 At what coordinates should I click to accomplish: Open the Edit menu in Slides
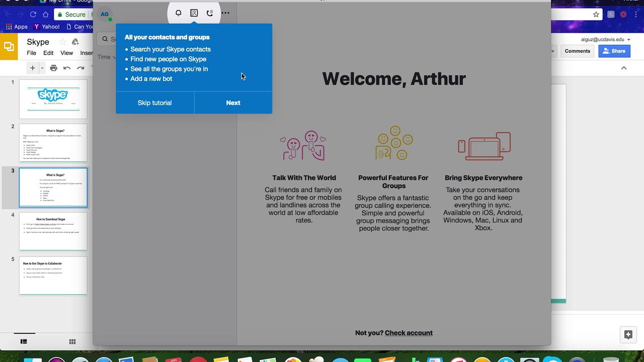[x=48, y=53]
